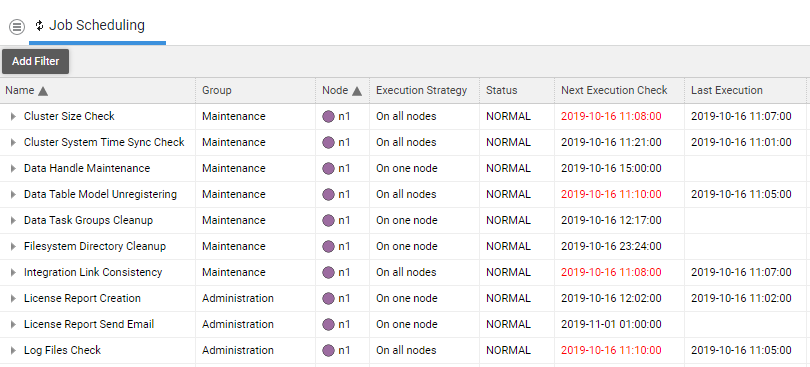Click the Add Filter button
The image size is (810, 367).
[x=36, y=61]
